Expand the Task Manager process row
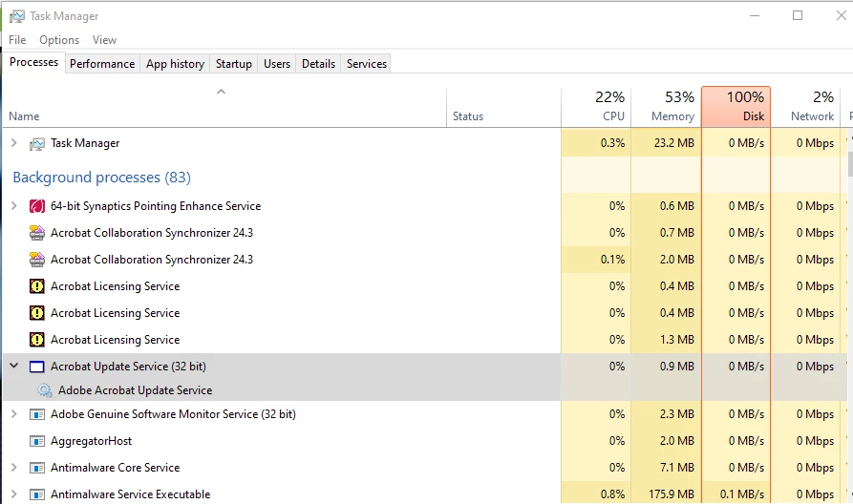Image resolution: width=853 pixels, height=504 pixels. (14, 143)
